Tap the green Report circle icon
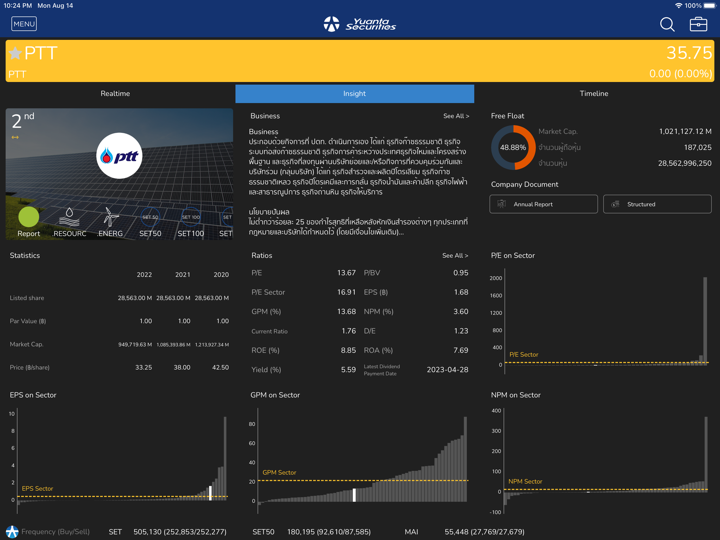The height and width of the screenshot is (540, 720). coord(29,217)
